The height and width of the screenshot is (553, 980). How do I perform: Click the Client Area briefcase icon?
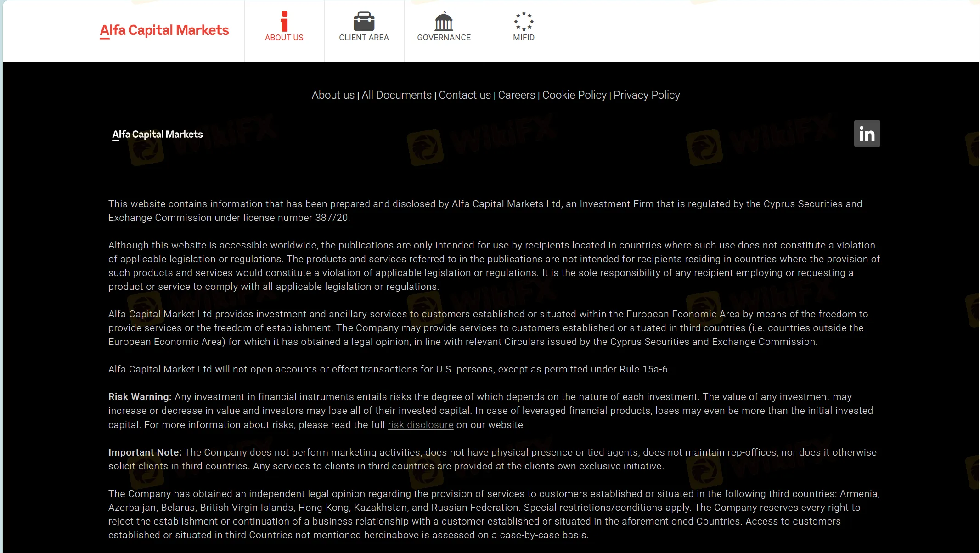(x=364, y=21)
